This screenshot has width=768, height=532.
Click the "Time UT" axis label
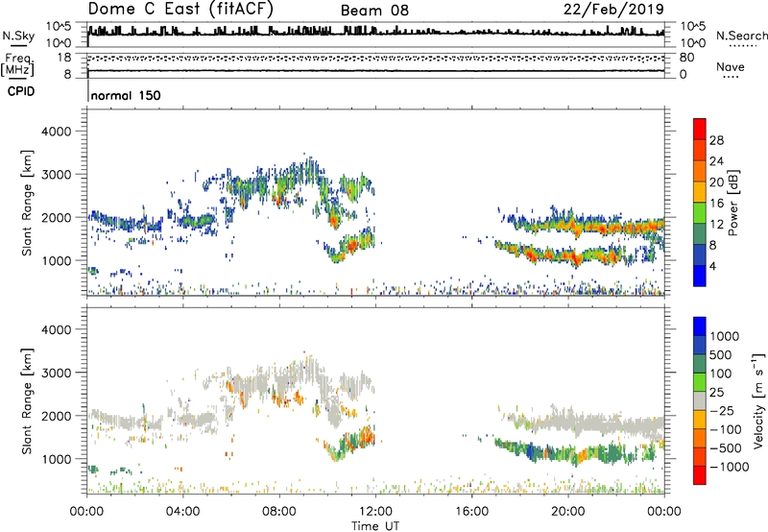[375, 526]
